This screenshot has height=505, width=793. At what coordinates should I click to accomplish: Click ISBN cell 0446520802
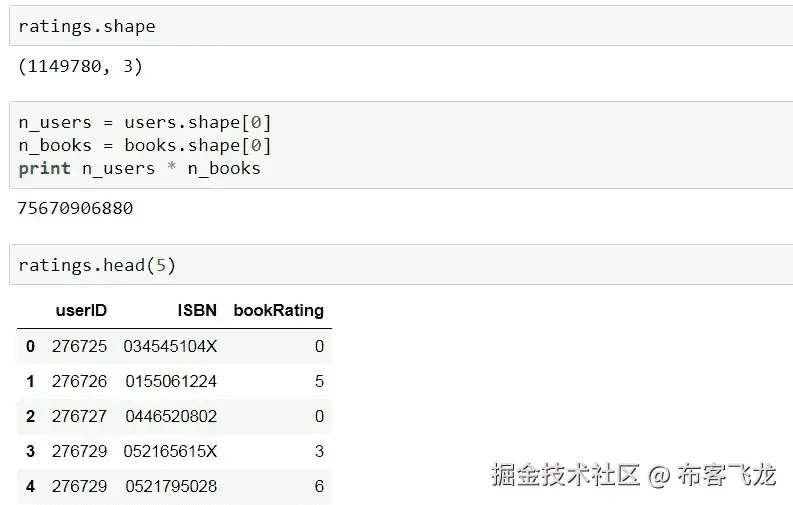click(171, 416)
